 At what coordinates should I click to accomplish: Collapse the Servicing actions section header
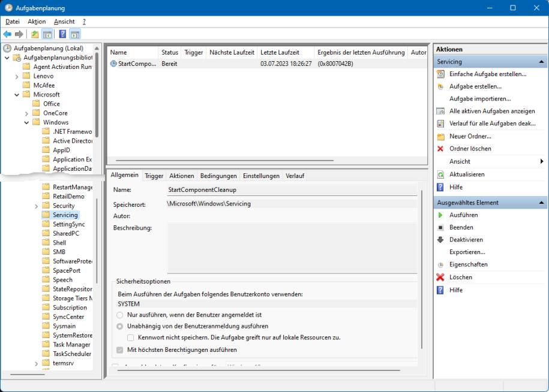pyautogui.click(x=542, y=62)
